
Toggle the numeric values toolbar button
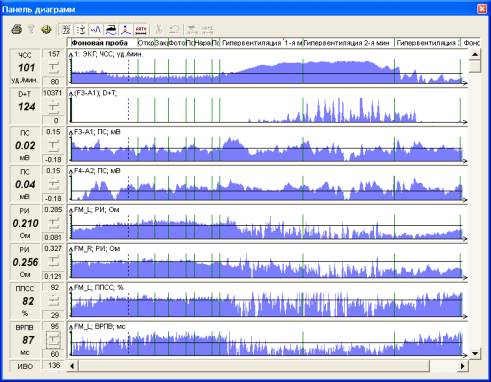coord(66,30)
